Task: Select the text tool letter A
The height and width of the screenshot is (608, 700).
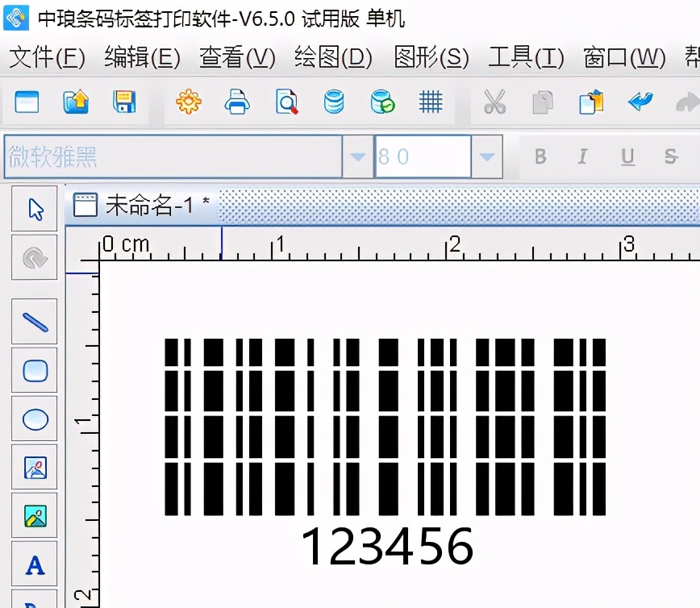Action: pos(35,564)
